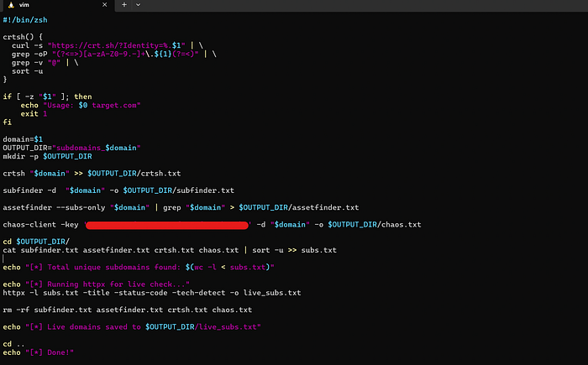588x365 pixels.
Task: Close the vim tab
Action: tap(105, 5)
